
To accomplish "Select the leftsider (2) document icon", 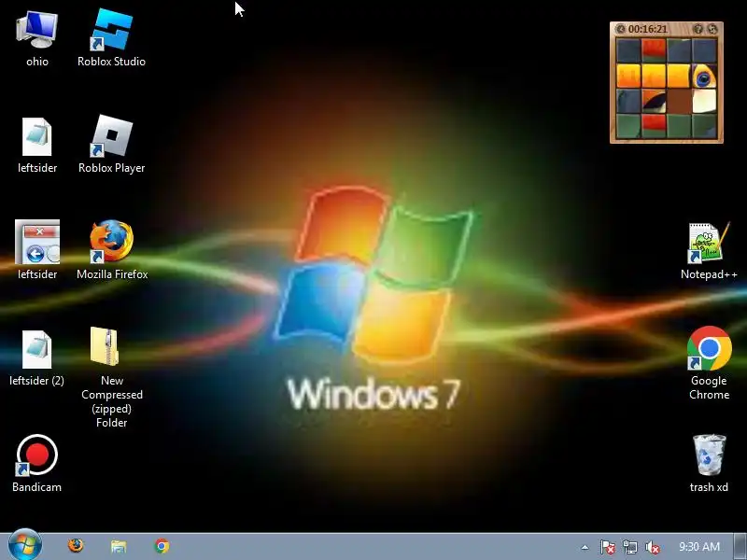I will 36,358.
